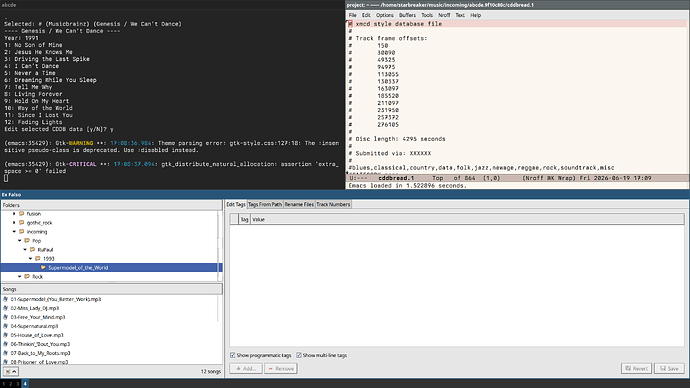Click the Add tag button

coord(246,368)
